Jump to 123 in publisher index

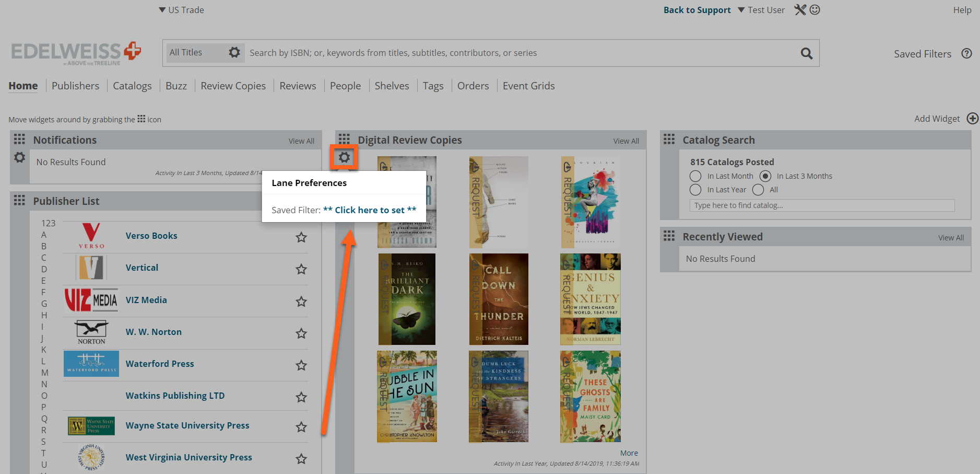coord(49,223)
